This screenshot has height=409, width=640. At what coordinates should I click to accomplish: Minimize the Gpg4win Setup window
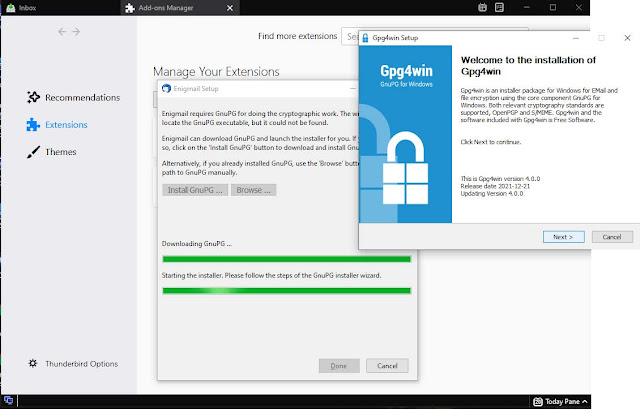point(576,38)
